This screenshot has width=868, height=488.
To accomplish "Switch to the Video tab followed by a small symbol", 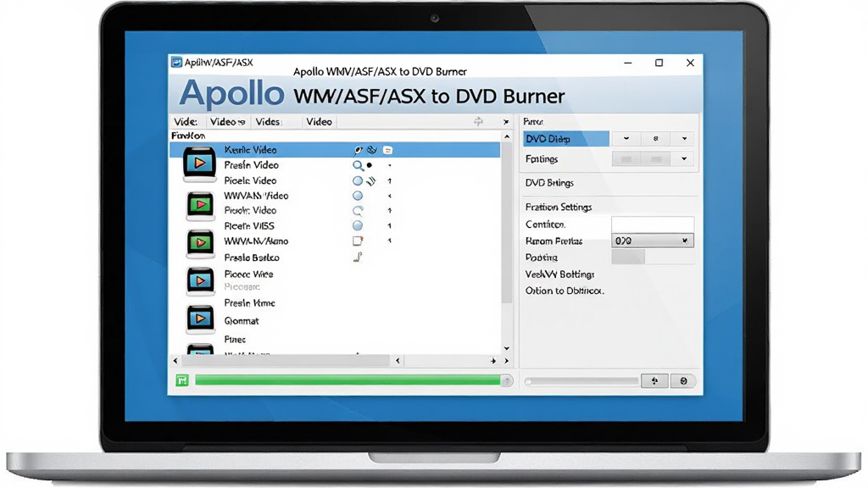I will [227, 122].
